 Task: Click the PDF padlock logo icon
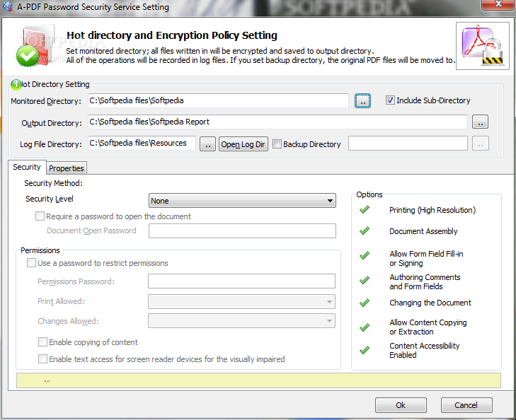(483, 46)
